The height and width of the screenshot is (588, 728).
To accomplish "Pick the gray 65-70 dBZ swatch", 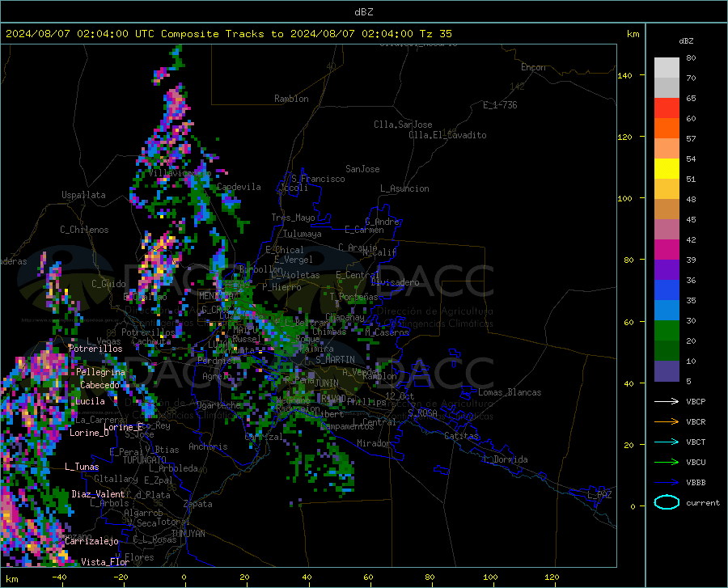I will tap(667, 88).
